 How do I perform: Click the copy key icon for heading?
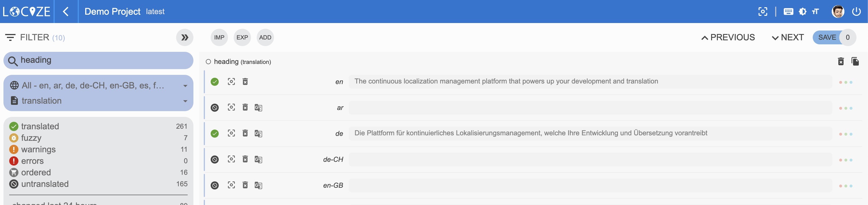pyautogui.click(x=855, y=61)
